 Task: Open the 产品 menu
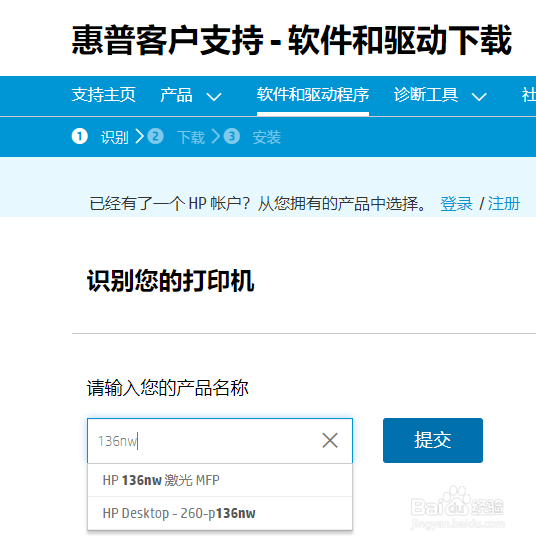pos(176,95)
